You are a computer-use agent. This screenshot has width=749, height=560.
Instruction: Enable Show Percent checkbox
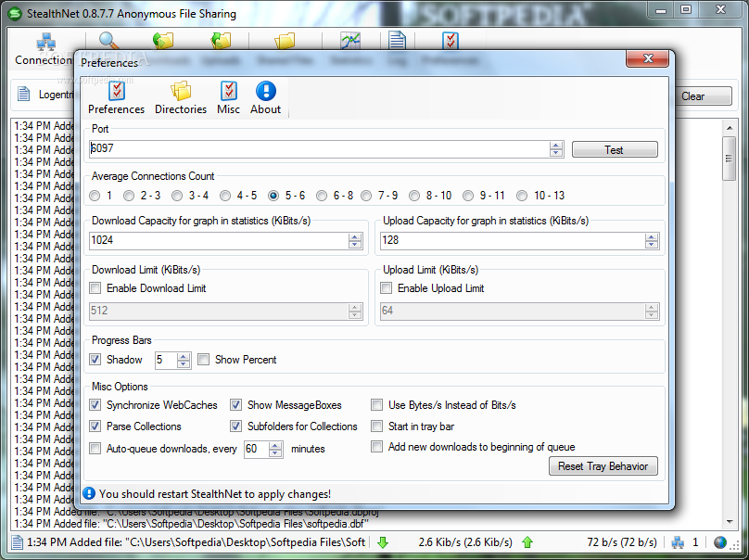coord(204,360)
